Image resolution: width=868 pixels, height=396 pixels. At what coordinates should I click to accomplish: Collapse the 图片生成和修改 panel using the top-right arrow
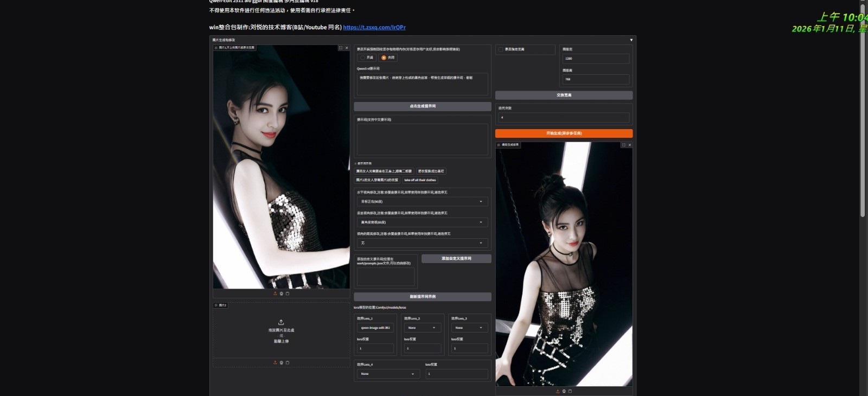[x=631, y=40]
